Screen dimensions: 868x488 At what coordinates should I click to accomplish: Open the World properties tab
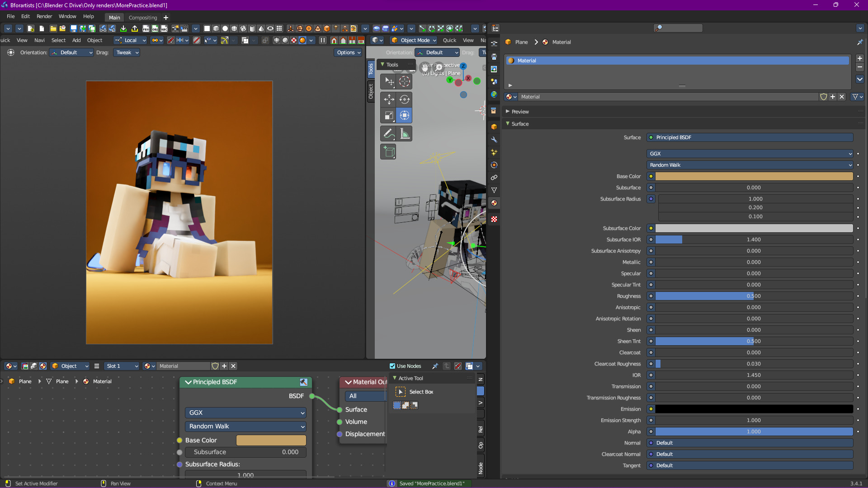tap(494, 94)
